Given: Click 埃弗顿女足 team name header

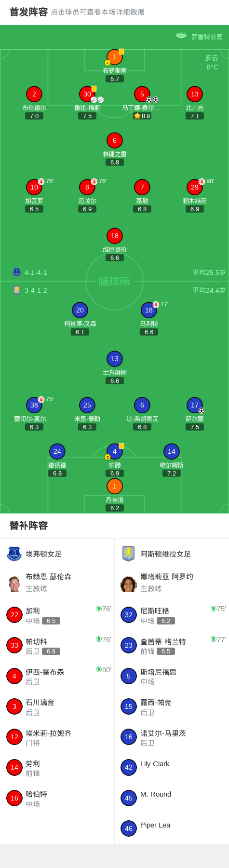Looking at the screenshot, I should 44,554.
